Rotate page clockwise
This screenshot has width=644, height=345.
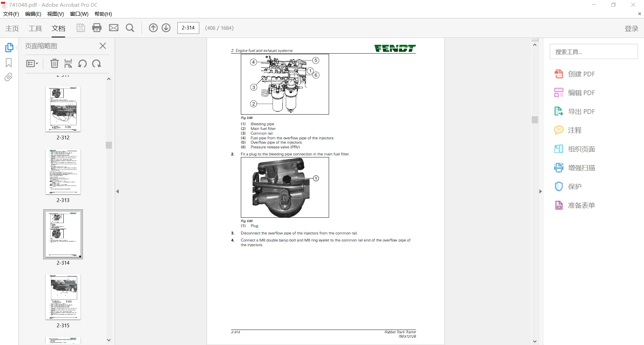pyautogui.click(x=97, y=63)
